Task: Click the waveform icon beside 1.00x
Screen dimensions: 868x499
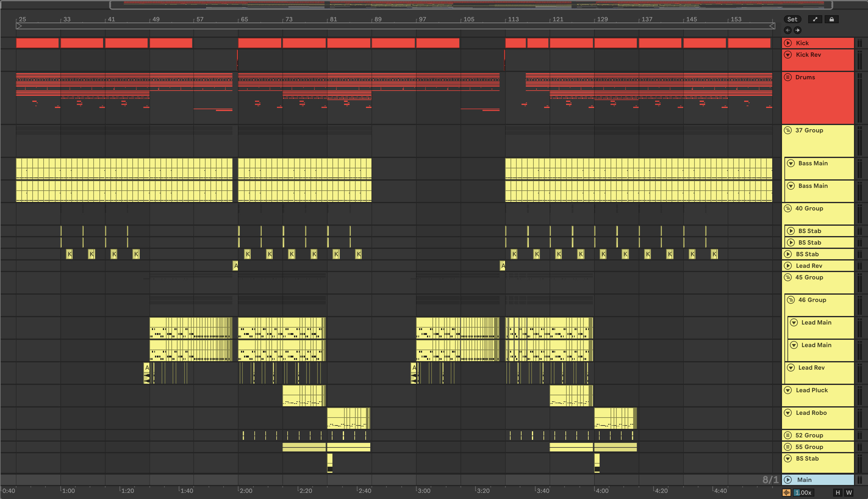Action: pyautogui.click(x=787, y=493)
